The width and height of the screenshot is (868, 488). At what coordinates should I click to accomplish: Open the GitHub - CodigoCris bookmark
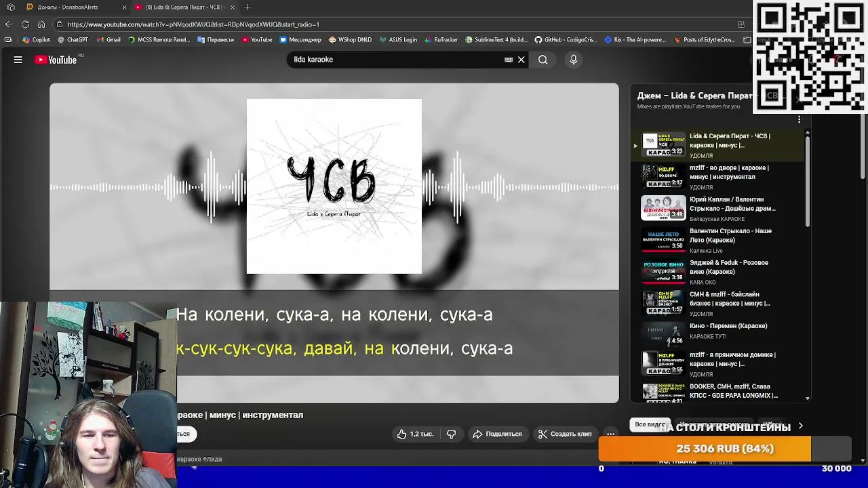pos(567,40)
